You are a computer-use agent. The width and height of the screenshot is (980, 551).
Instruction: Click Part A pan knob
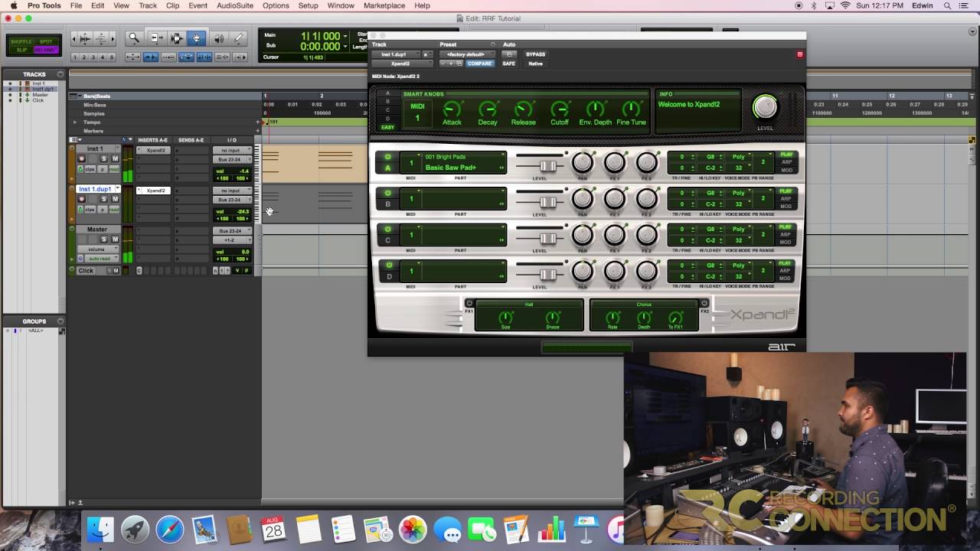pyautogui.click(x=583, y=162)
